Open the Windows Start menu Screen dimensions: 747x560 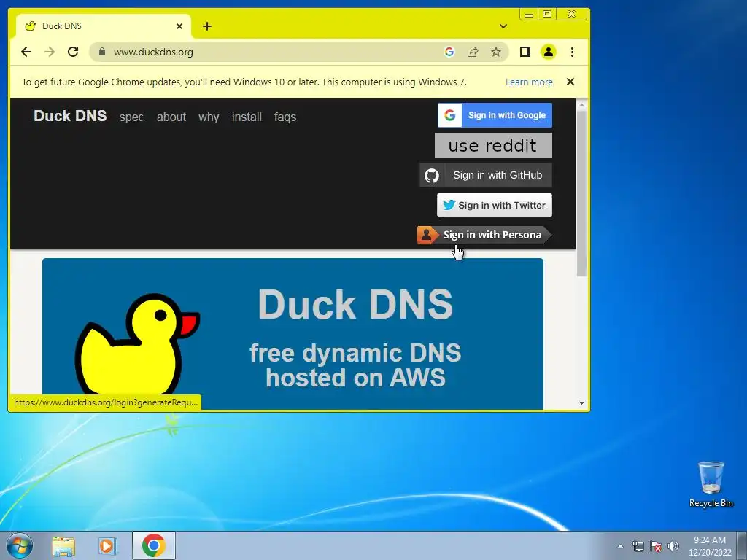19,545
